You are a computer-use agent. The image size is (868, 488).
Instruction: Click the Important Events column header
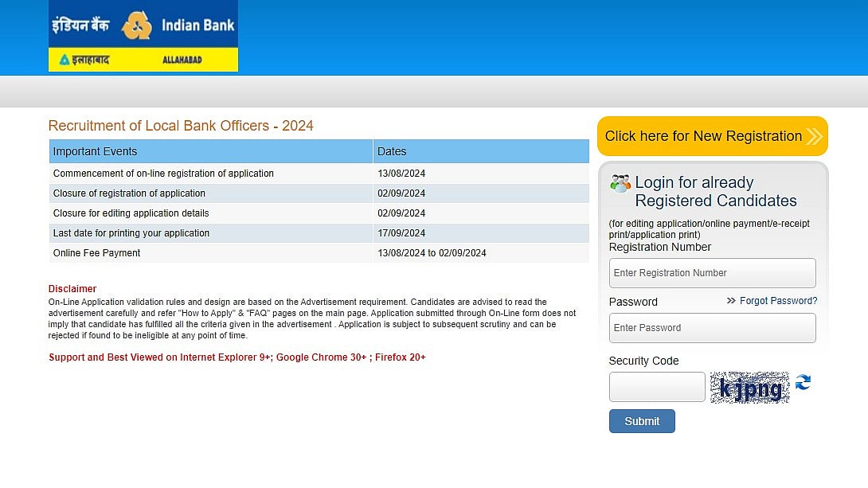pos(95,151)
